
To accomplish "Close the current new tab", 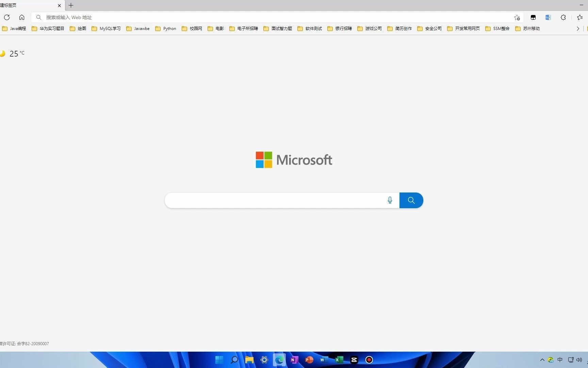I will click(60, 5).
